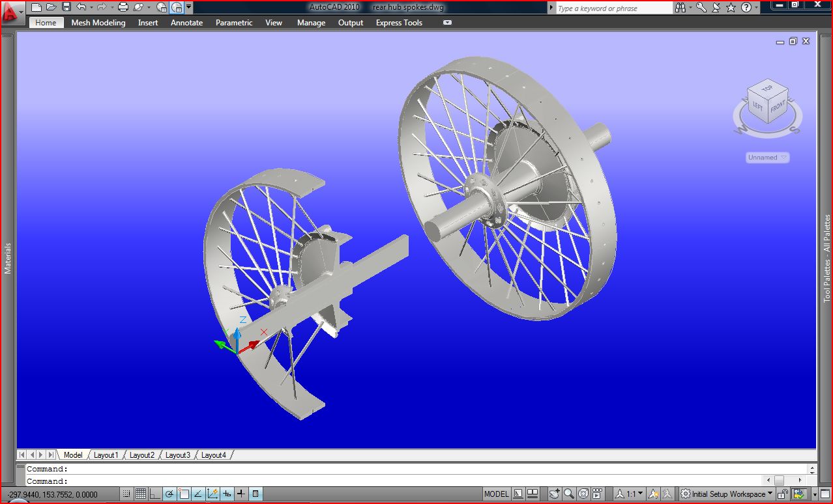Click the Pan hand icon in status bar
833x504 pixels.
[555, 494]
